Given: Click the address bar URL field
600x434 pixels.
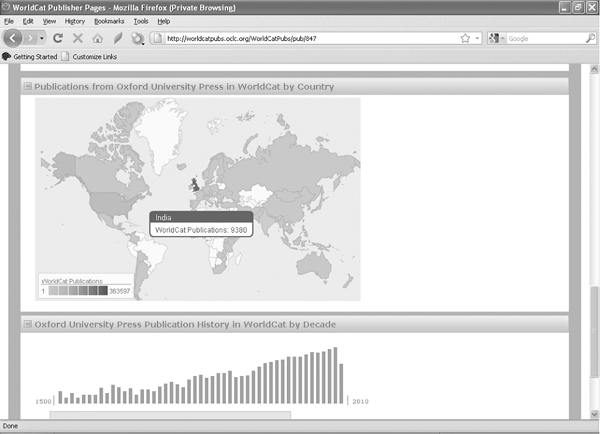Looking at the screenshot, I should coord(300,38).
